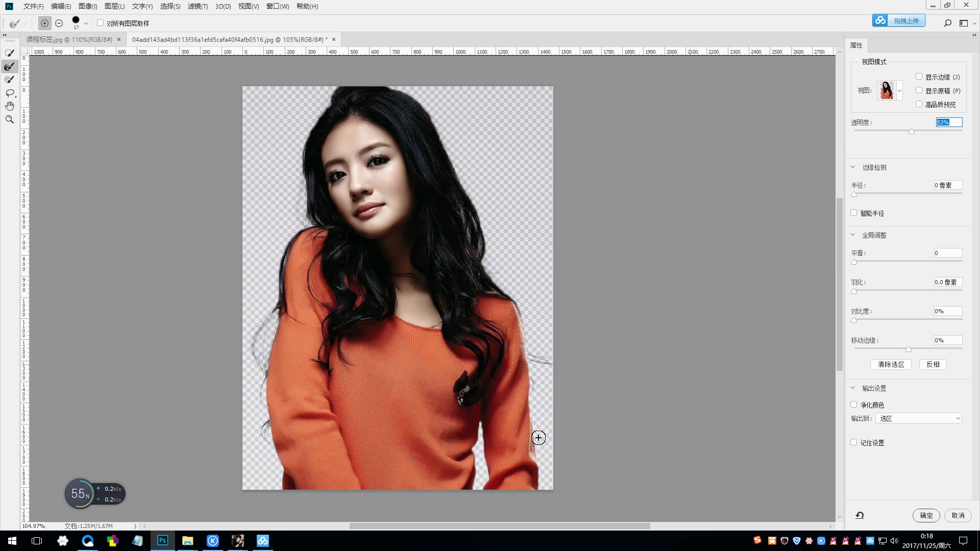Click the 透明度 slider handle
This screenshot has height=551, width=980.
[911, 132]
